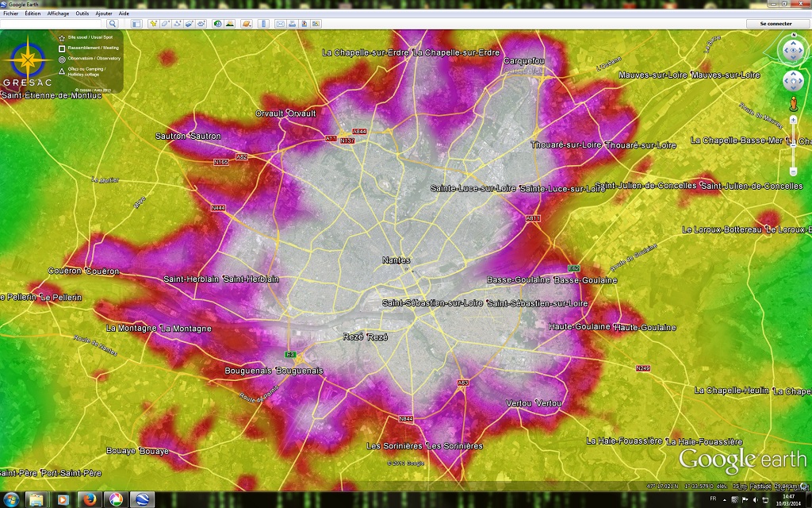
Task: Click the Email envelope icon
Action: point(280,23)
